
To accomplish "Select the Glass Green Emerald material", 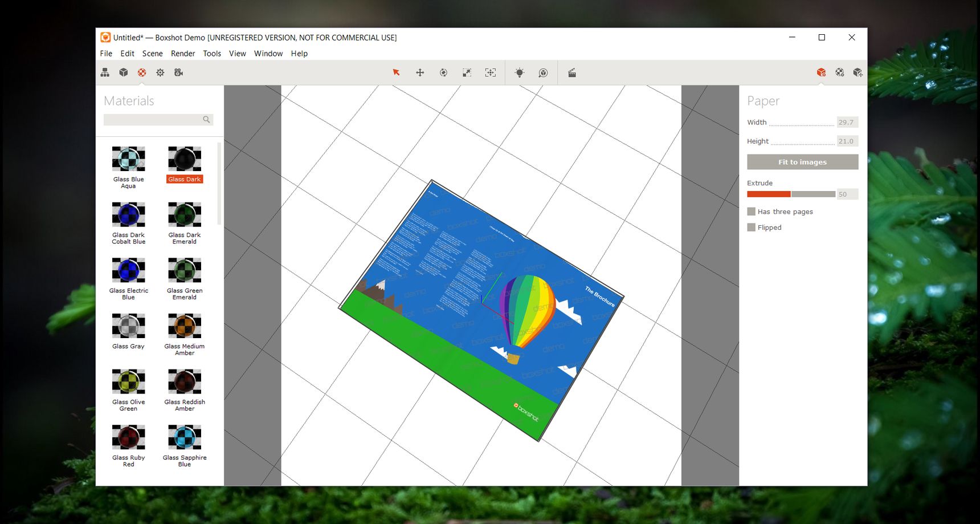I will click(185, 279).
